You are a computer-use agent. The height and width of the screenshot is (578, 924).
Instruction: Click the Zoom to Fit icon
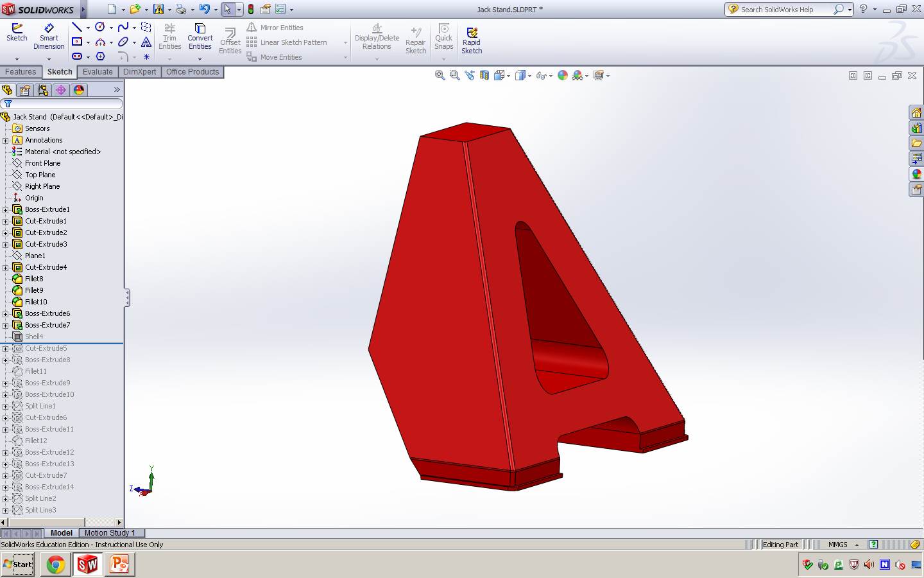coord(440,75)
